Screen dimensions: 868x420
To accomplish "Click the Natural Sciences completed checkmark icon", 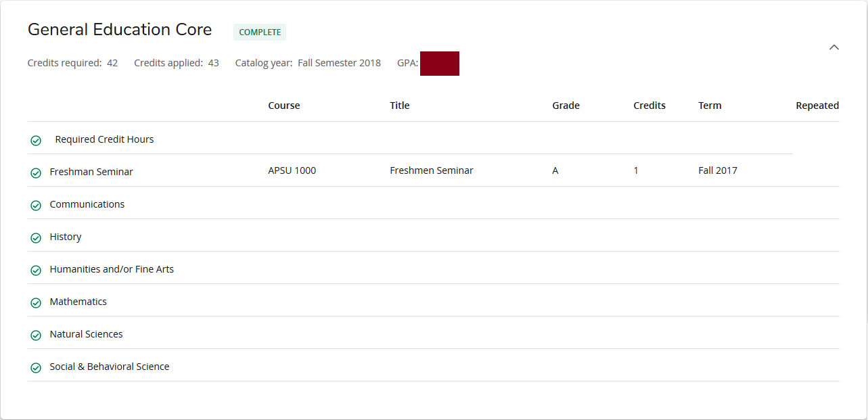I will [36, 335].
